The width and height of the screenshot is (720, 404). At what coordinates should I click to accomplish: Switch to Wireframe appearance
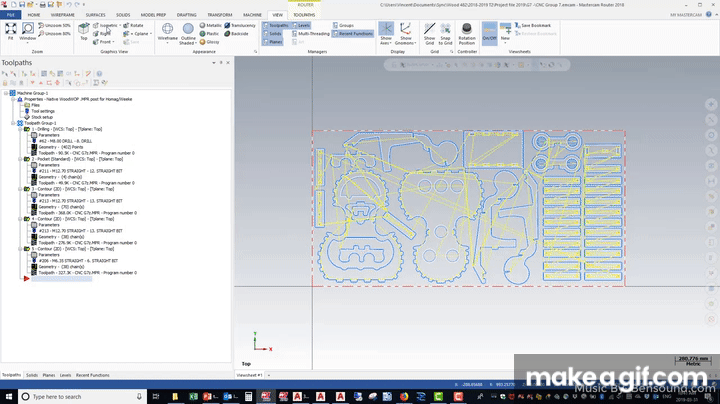(167, 31)
